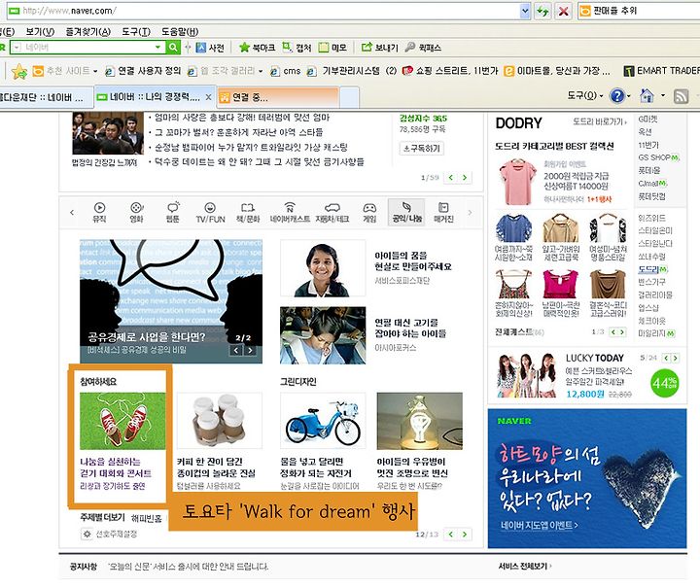Screen dimensions: 700x588
Task: Click the browser refresh arrows icon
Action: tap(542, 11)
